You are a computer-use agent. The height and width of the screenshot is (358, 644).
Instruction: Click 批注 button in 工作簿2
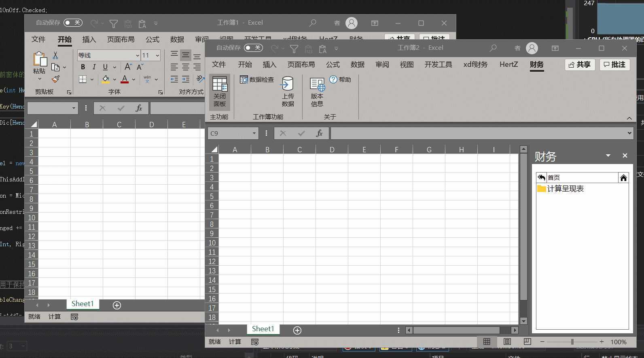(614, 65)
